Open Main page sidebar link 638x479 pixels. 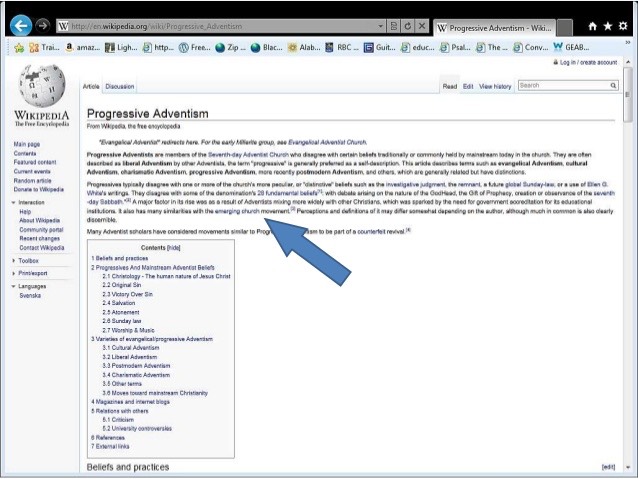click(27, 144)
